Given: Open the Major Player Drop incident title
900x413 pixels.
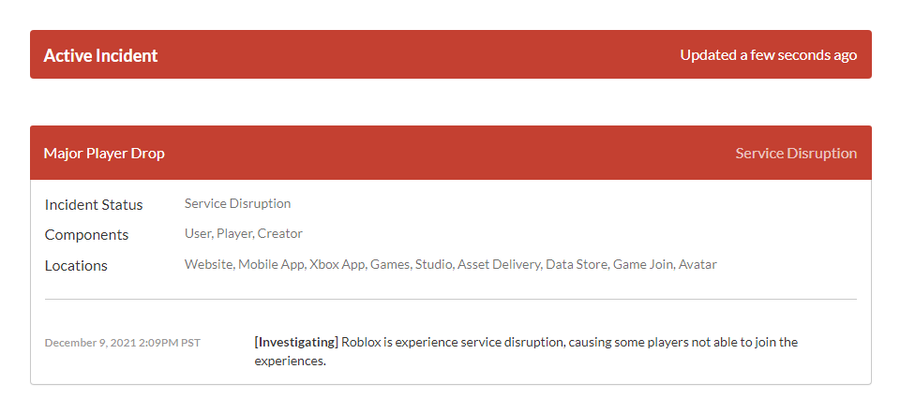Looking at the screenshot, I should [104, 153].
